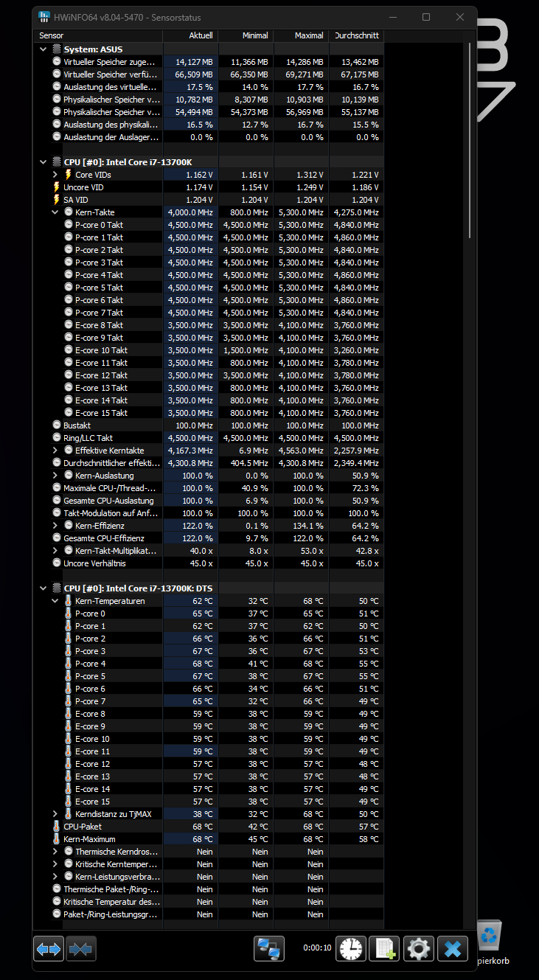
Task: Click the icon beside Uncore Verhältnis
Action: point(57,563)
